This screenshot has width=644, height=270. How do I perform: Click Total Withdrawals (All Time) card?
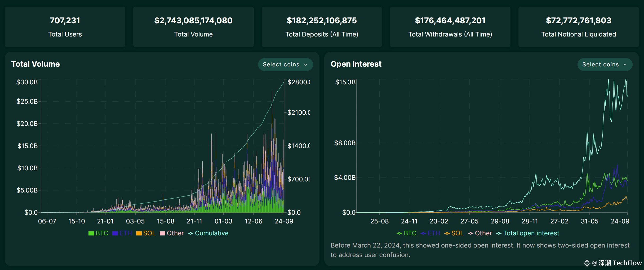tap(450, 27)
